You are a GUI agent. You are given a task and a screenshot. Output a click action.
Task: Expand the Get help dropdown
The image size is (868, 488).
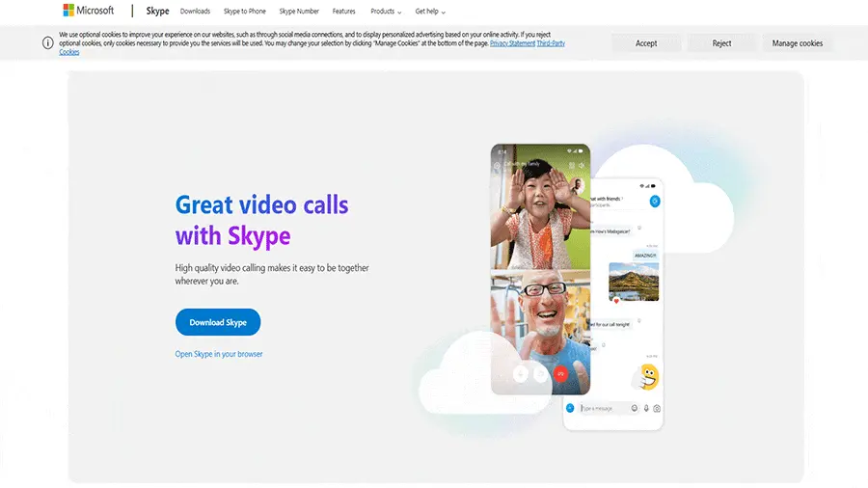click(x=430, y=12)
